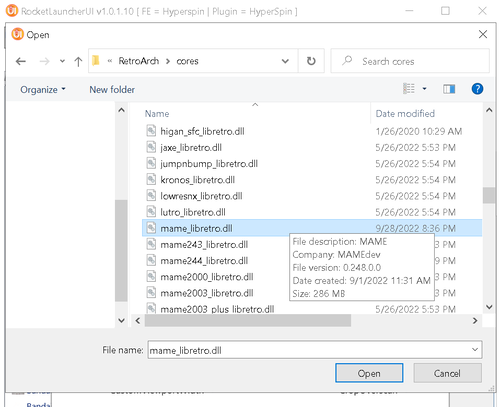Viewport: 500px width, 407px height.
Task: Open help with the blue question mark
Action: coord(477,89)
